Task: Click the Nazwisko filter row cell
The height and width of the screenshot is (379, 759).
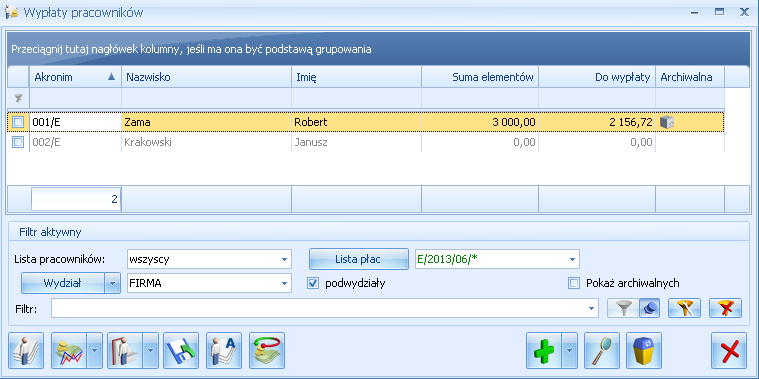Action: click(x=206, y=98)
